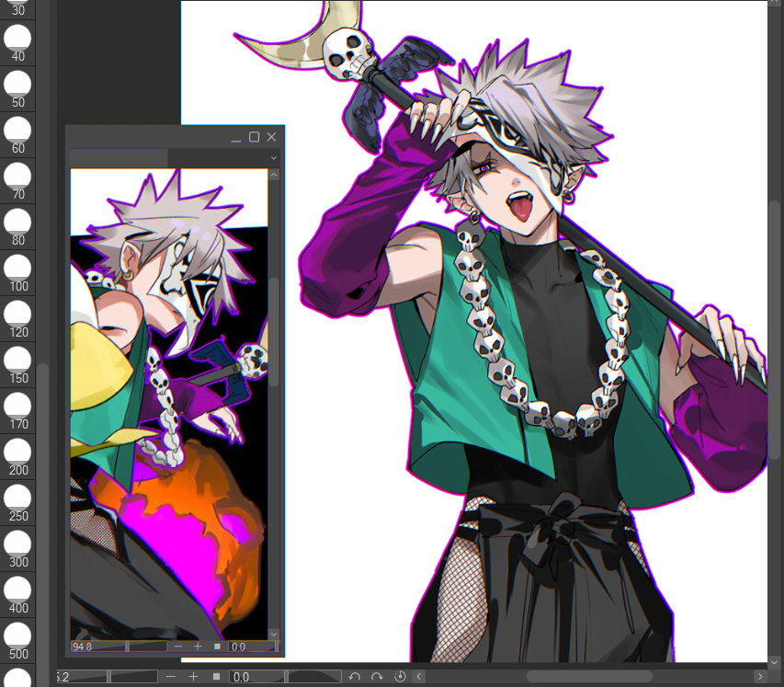Set brush size to 150 preset
784x687 pixels.
(x=17, y=365)
